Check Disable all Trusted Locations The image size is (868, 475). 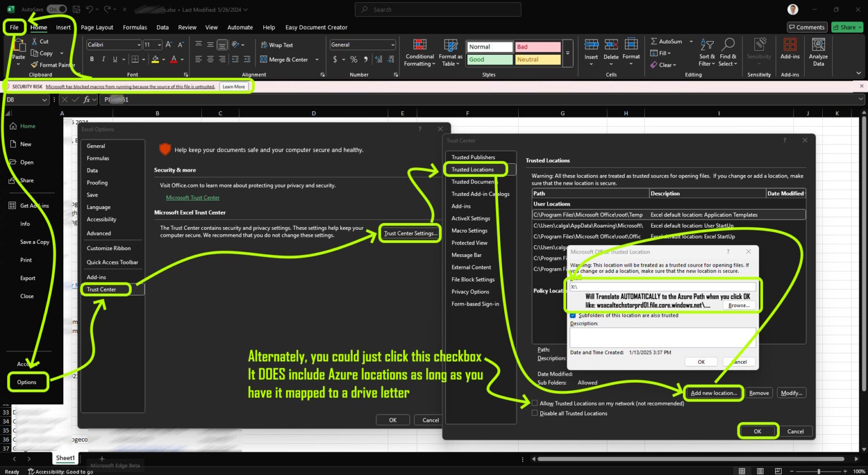pyautogui.click(x=535, y=413)
